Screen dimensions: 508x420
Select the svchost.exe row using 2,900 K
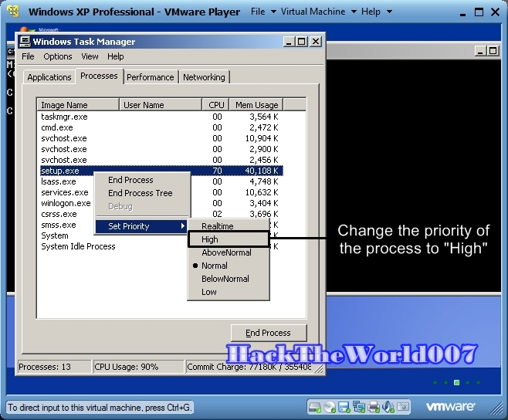coord(161,149)
